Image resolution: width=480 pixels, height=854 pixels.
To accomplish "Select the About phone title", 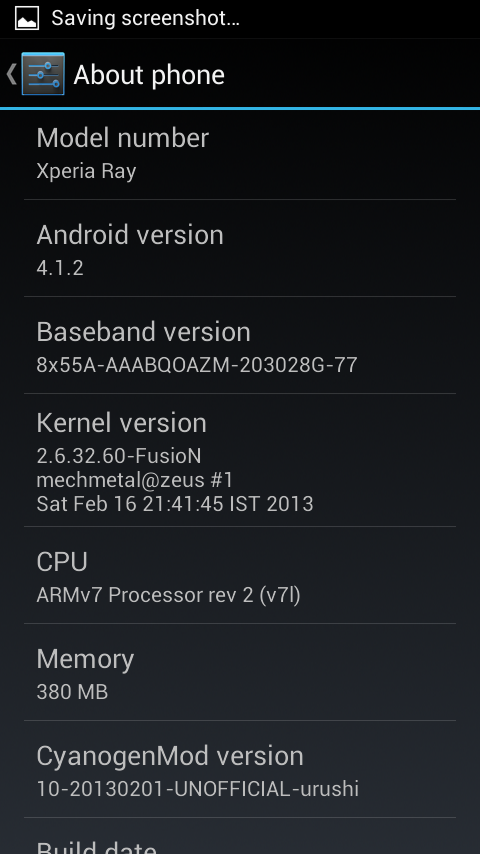I will click(x=149, y=75).
